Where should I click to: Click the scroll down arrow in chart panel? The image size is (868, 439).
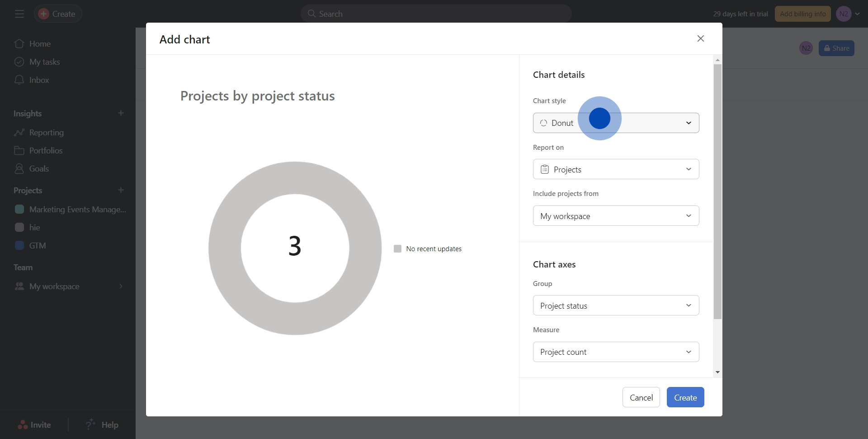pos(717,372)
